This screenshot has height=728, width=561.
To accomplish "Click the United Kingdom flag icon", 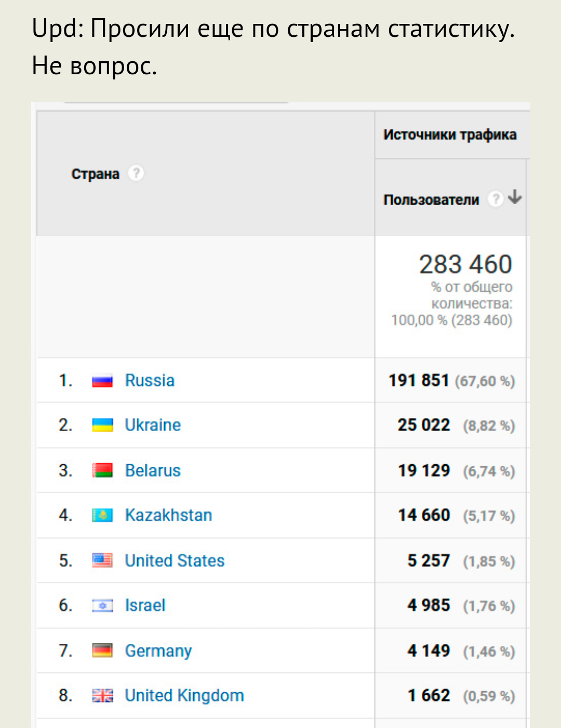I will [102, 696].
